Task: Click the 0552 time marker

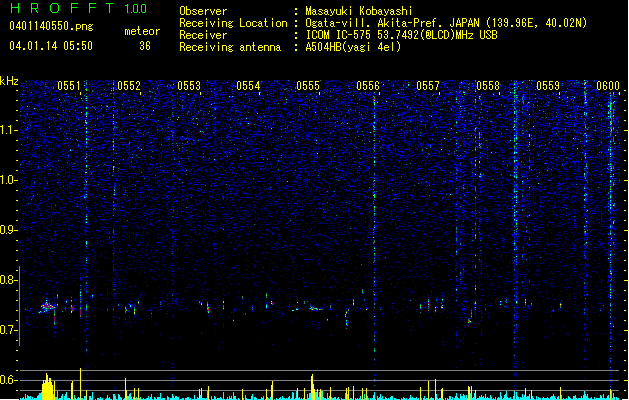Action: pyautogui.click(x=129, y=86)
